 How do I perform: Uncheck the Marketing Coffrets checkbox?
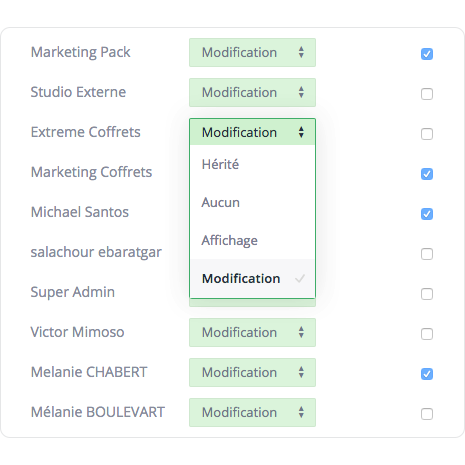coord(427,174)
